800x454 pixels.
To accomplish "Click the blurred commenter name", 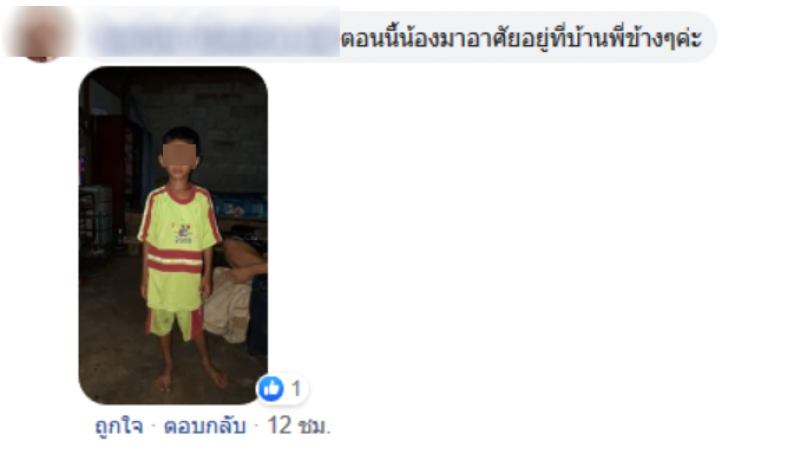I will click(x=214, y=37).
